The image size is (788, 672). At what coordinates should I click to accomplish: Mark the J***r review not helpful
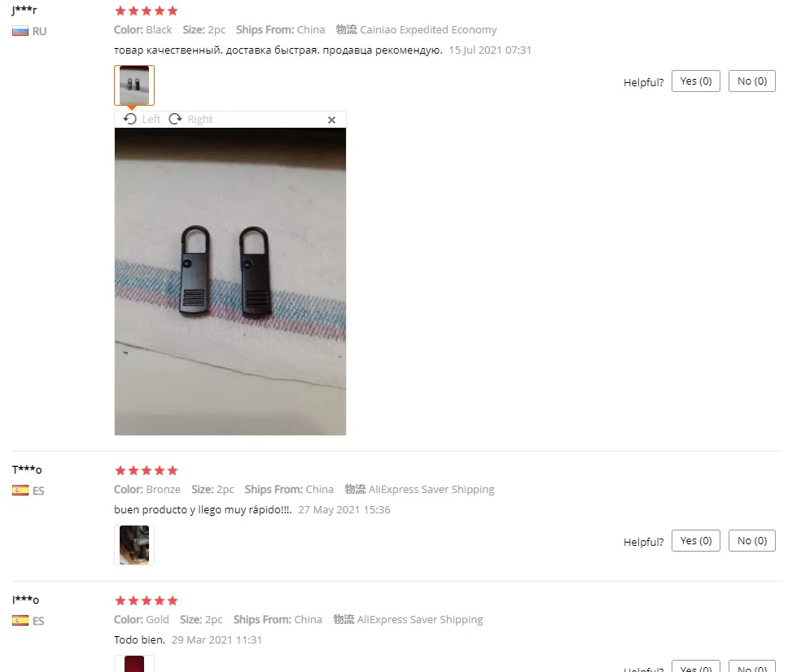pyautogui.click(x=752, y=81)
